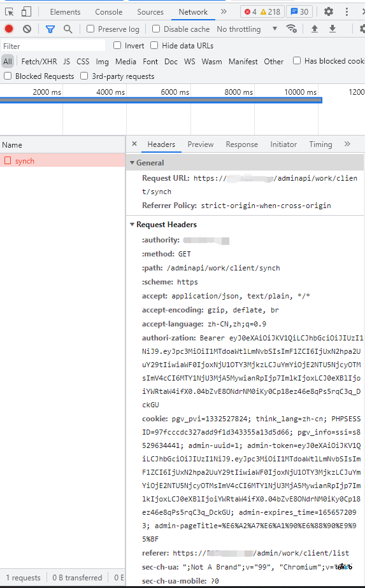Screen dimensions: 365x588
Task: Toggle the network filter funnel icon
Action: (50, 29)
